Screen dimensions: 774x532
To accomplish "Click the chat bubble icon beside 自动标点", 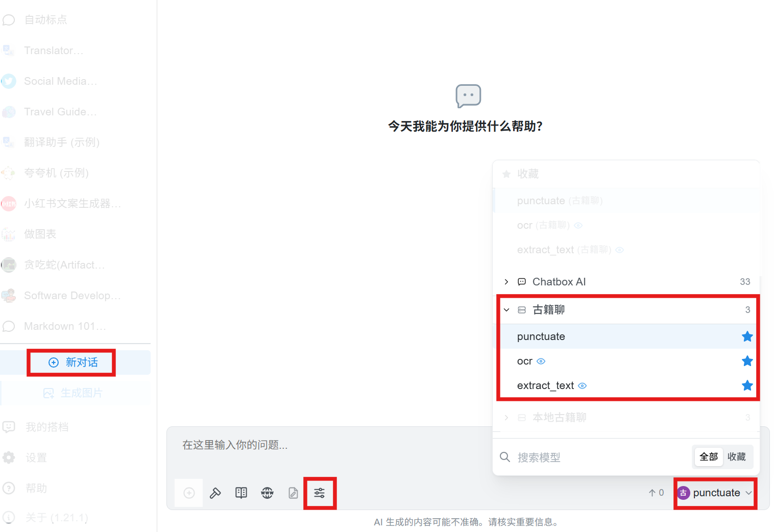I will (9, 20).
